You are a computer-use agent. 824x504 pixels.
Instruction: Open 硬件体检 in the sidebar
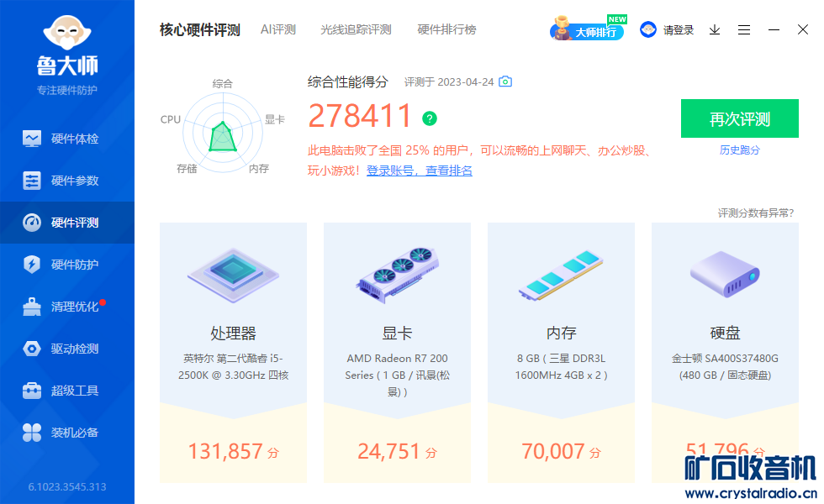coord(67,139)
